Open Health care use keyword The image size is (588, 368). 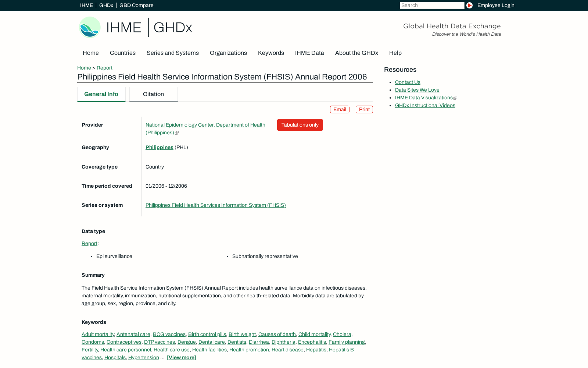pos(172,350)
